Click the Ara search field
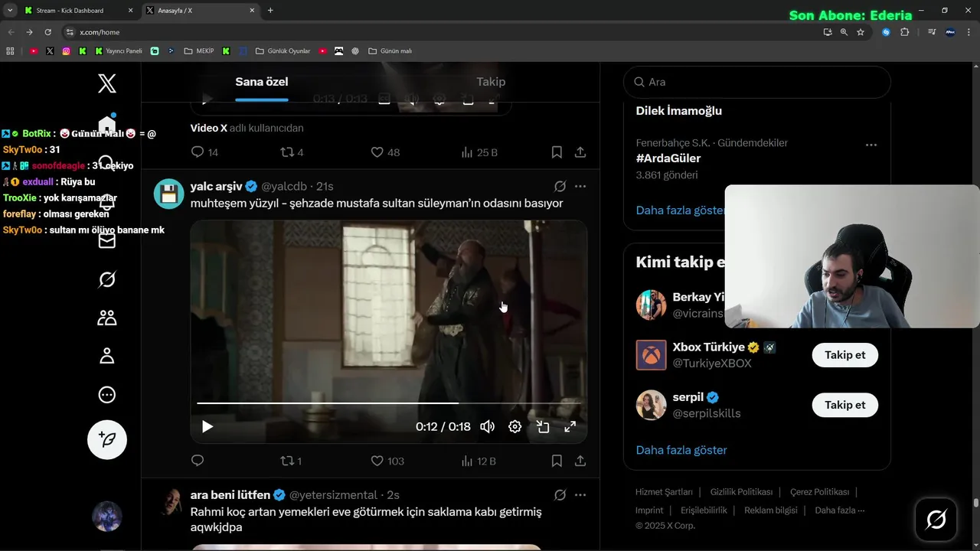The image size is (980, 551). pyautogui.click(x=757, y=82)
